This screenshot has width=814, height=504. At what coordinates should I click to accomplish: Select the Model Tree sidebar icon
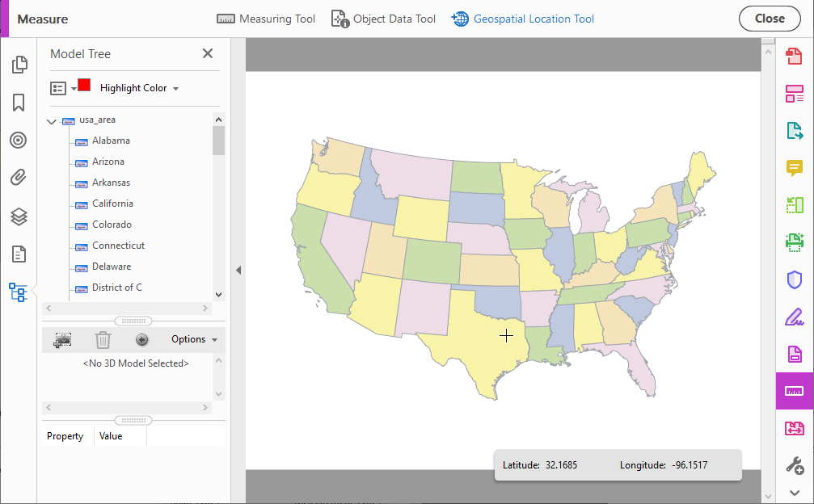coord(18,292)
